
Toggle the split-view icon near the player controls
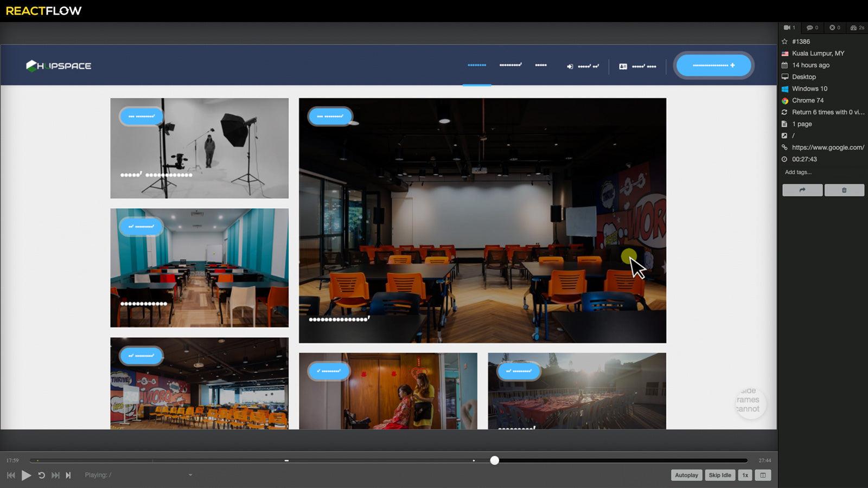tap(763, 475)
